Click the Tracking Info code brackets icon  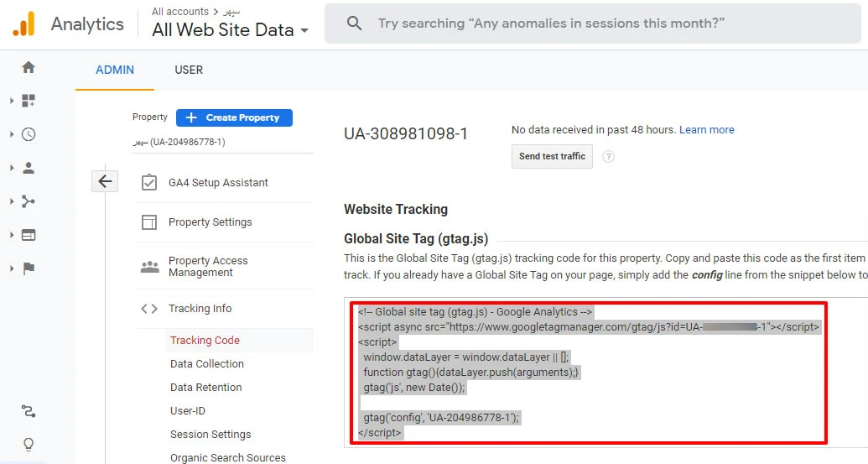(x=149, y=309)
